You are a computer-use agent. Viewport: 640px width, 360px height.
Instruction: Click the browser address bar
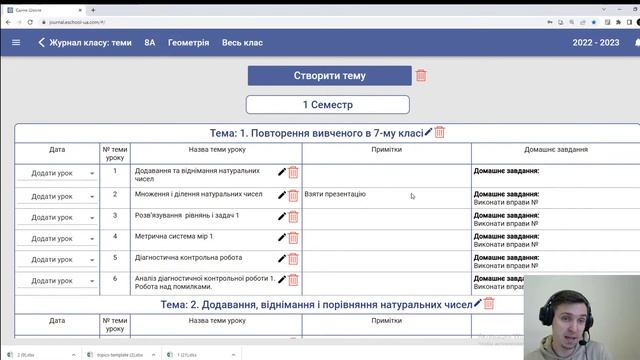point(286,22)
